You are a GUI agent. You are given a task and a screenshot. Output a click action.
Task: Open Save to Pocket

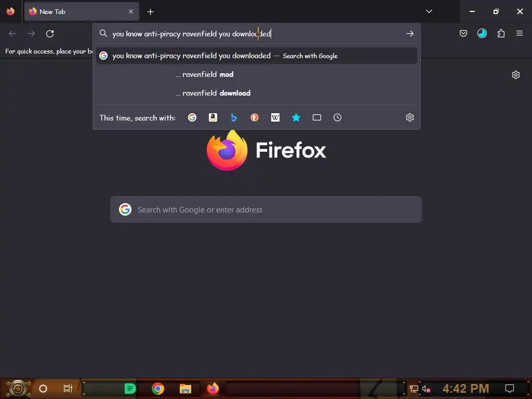click(x=463, y=33)
